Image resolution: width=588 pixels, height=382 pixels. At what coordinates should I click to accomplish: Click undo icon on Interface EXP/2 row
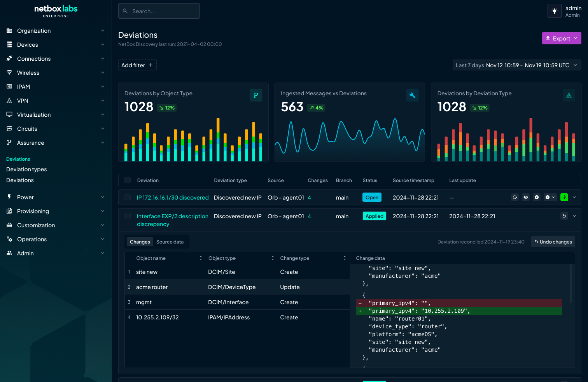click(x=564, y=216)
